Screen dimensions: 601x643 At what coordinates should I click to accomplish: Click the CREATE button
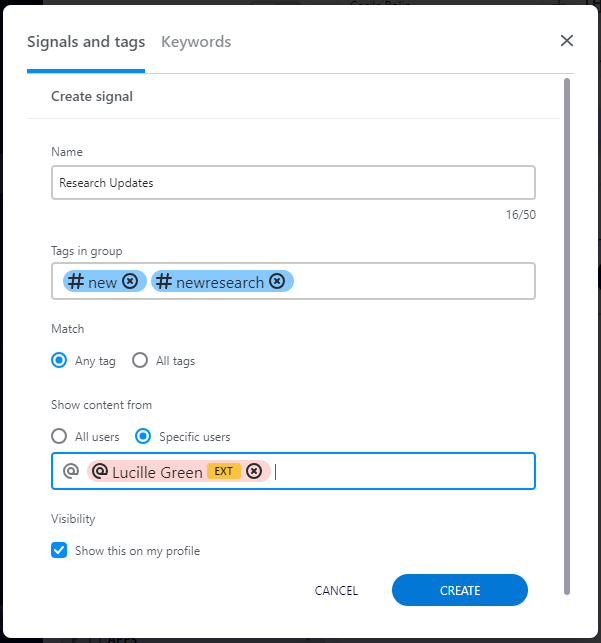click(x=460, y=590)
